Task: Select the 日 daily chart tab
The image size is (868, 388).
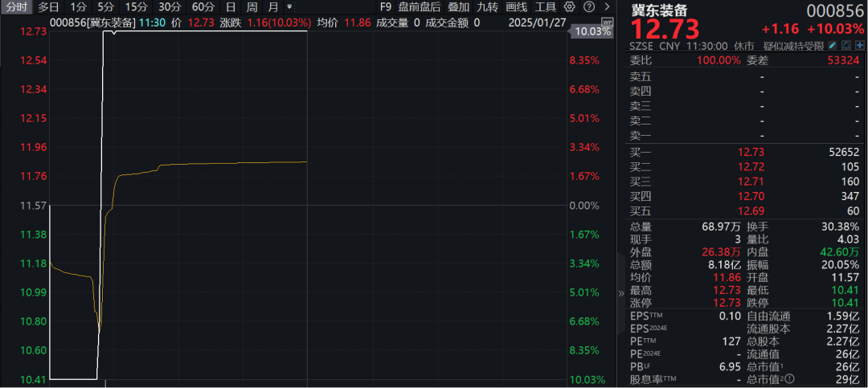Action: point(231,7)
